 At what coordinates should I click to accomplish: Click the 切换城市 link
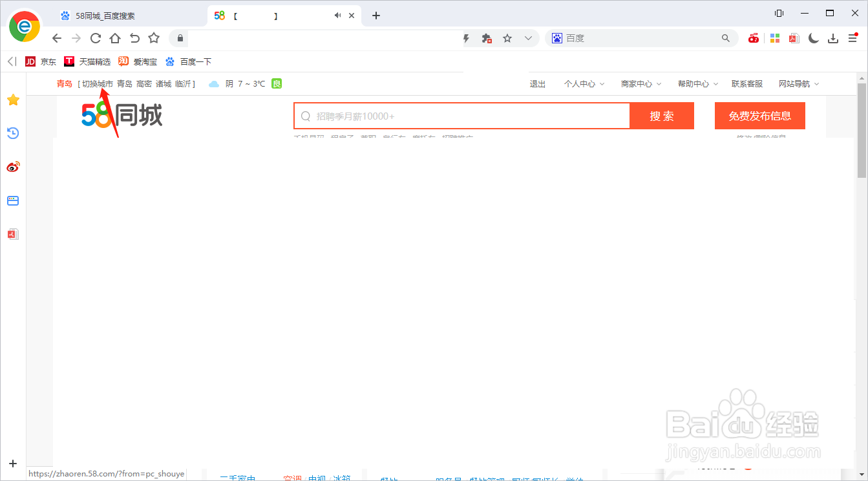pos(98,84)
